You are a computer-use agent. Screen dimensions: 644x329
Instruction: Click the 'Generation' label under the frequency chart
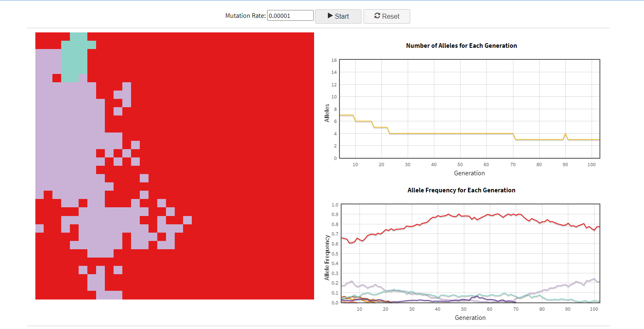(x=470, y=318)
